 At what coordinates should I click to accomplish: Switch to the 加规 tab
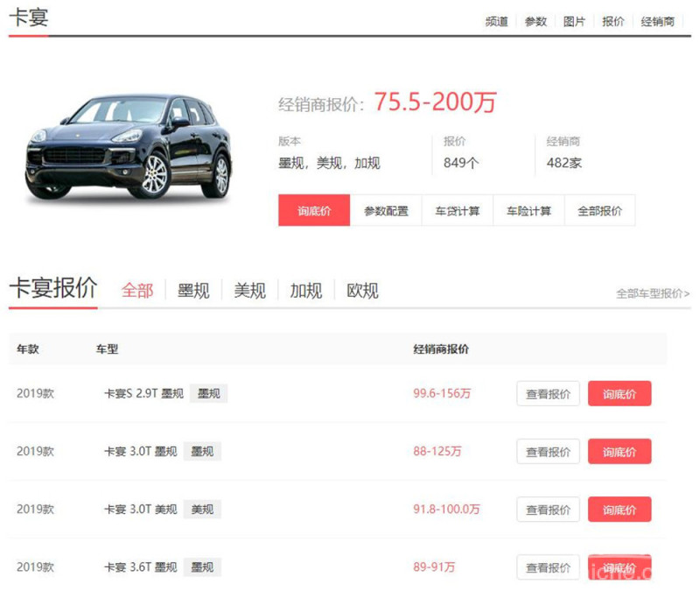[306, 291]
